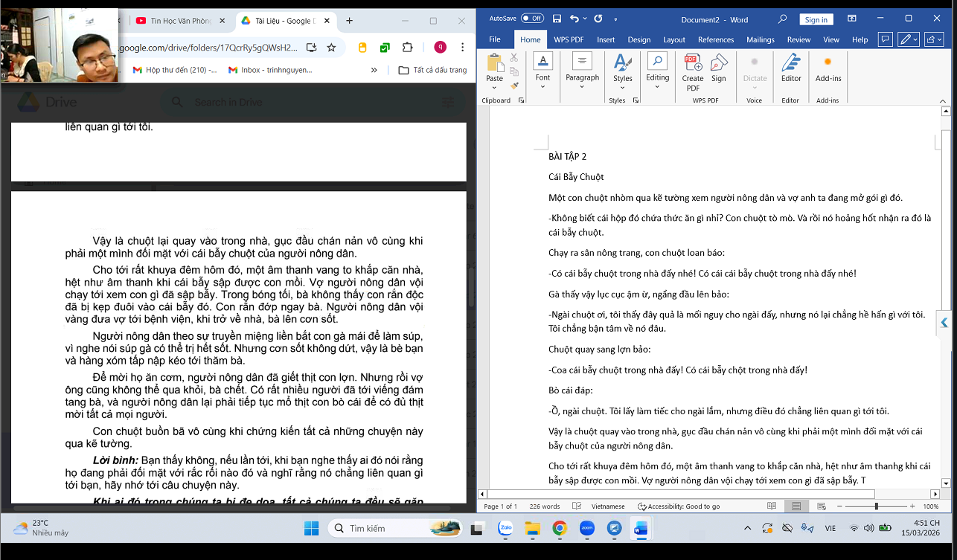The height and width of the screenshot is (560, 957).
Task: Switch to Web Layout view in status bar
Action: [x=820, y=506]
